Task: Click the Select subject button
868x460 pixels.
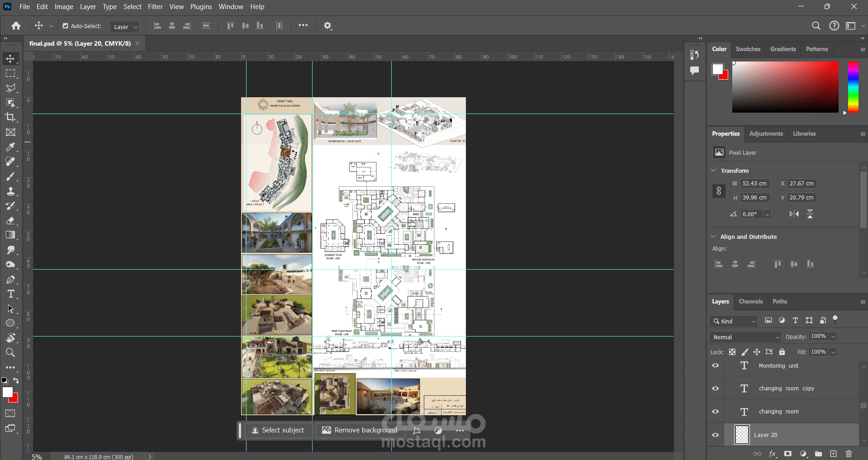Action: coord(278,430)
